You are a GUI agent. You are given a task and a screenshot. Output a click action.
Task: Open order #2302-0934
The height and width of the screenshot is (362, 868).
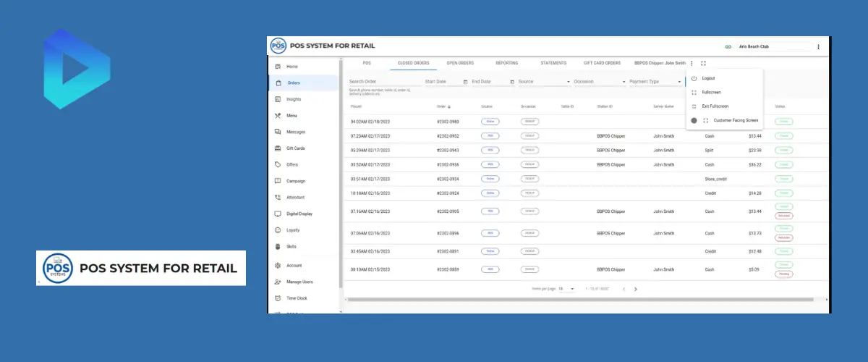[x=447, y=178]
